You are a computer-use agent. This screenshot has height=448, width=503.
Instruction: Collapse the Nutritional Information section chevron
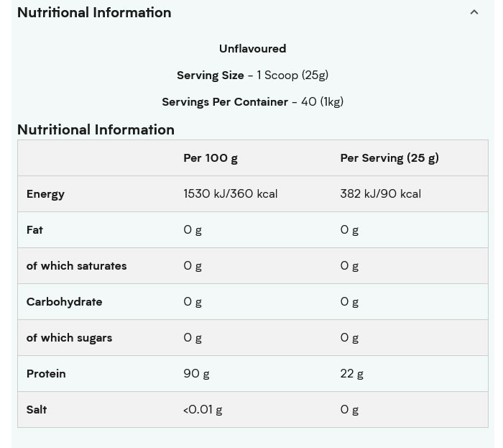click(x=474, y=12)
